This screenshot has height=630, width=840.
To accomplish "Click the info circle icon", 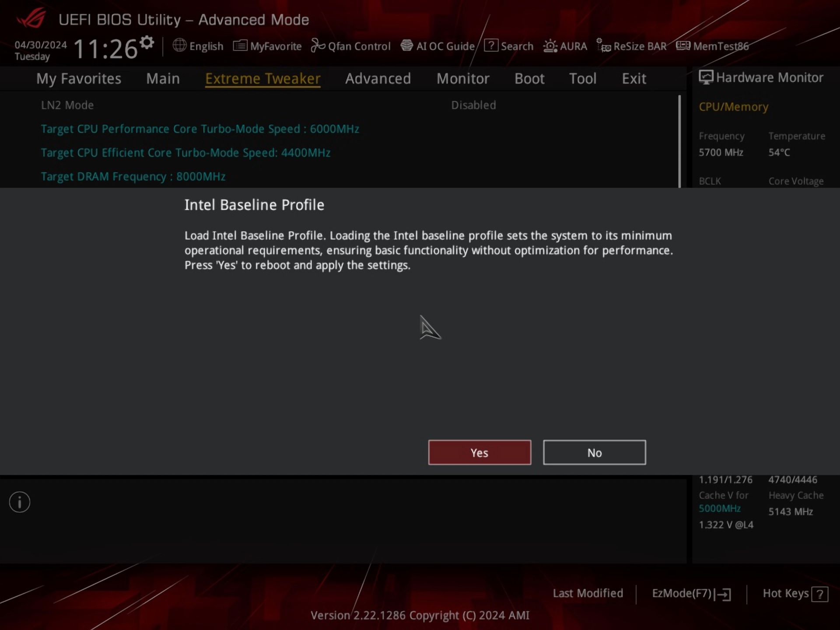I will pyautogui.click(x=20, y=502).
